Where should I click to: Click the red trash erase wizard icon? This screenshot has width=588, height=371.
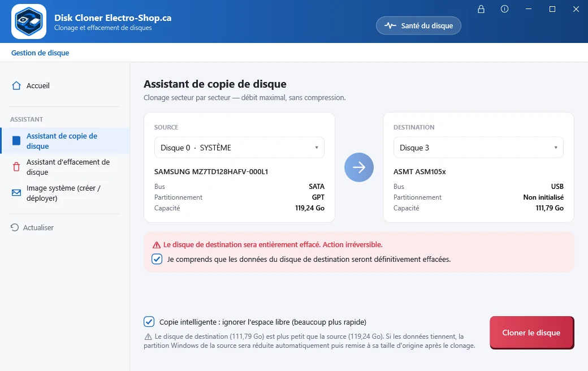coord(16,167)
